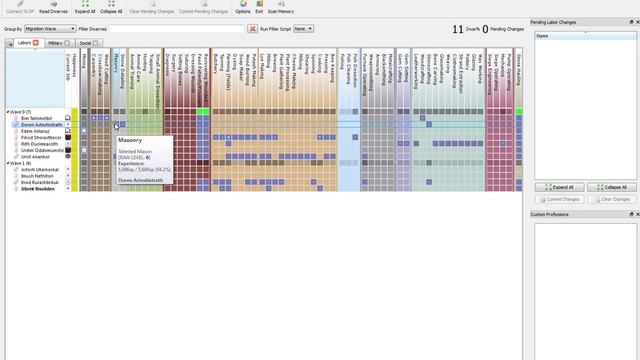Collapse the Wave 0 group
This screenshot has height=360, width=640.
8,111
